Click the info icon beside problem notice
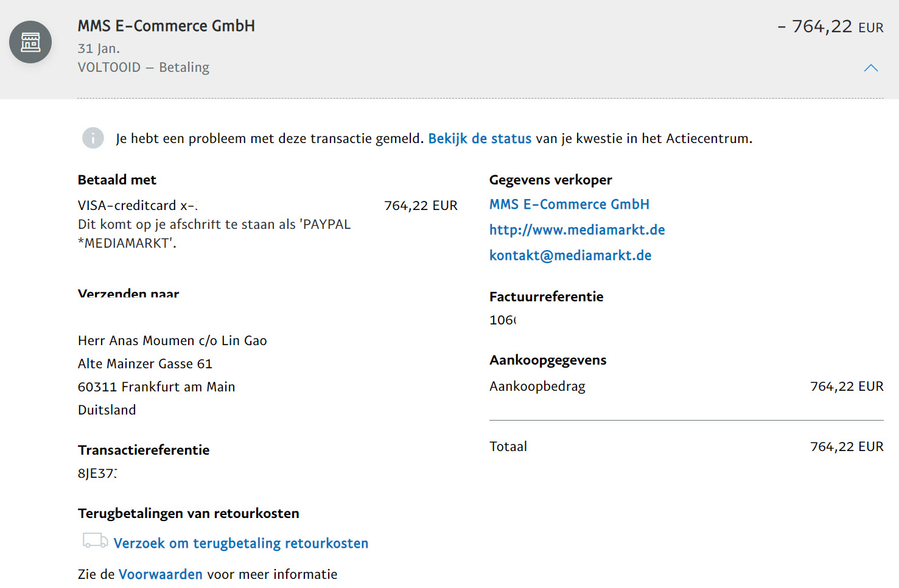This screenshot has height=588, width=899. 93,138
